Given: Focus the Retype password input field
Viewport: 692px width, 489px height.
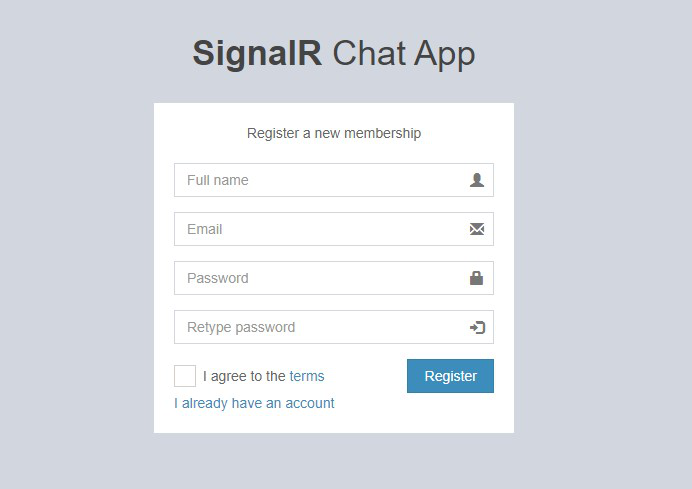Looking at the screenshot, I should [334, 327].
